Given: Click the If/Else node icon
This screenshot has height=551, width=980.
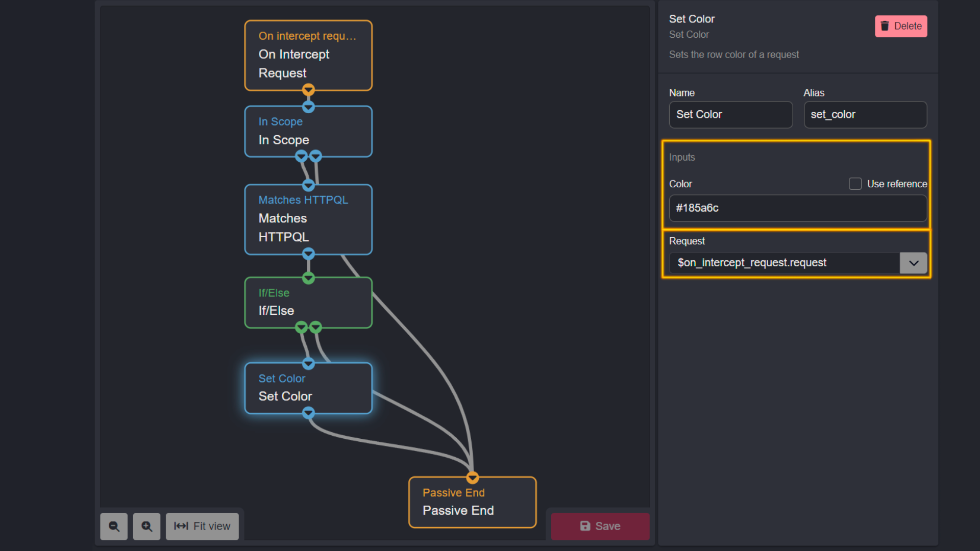Looking at the screenshot, I should point(309,302).
